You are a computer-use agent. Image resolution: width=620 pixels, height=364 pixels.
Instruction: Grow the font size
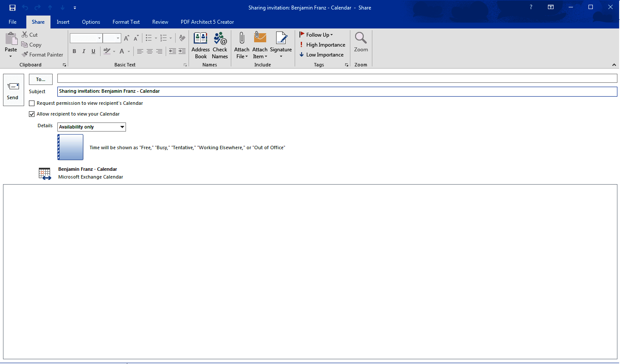point(126,38)
